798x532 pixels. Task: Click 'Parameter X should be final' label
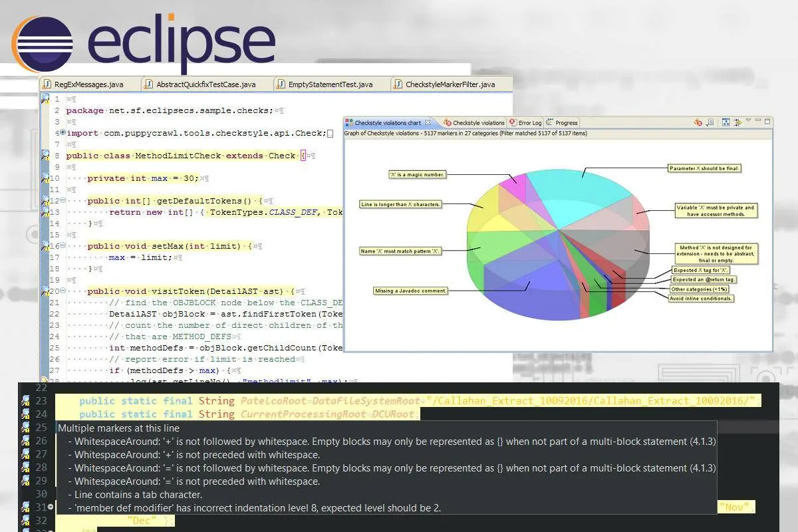[x=705, y=168]
